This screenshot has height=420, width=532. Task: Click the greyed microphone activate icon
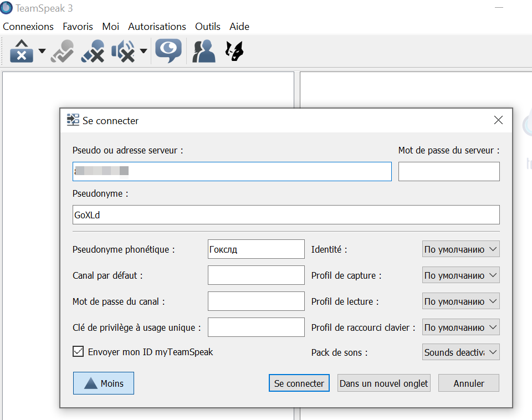tap(62, 51)
